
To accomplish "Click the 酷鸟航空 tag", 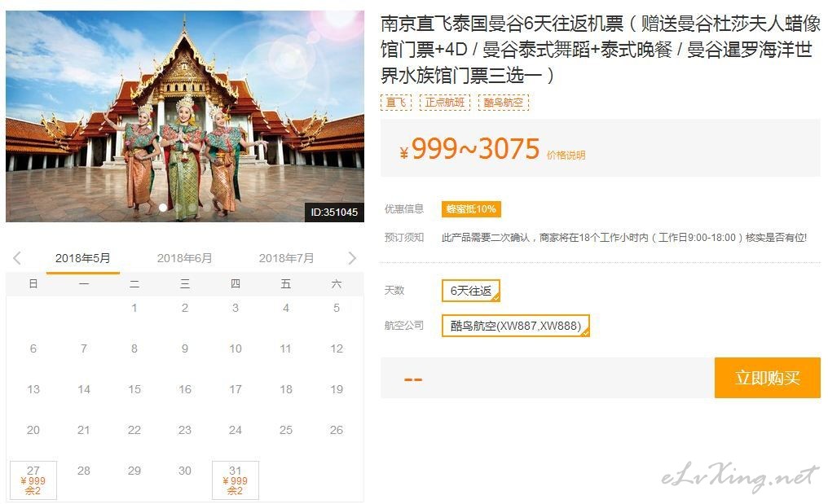I will pos(504,103).
